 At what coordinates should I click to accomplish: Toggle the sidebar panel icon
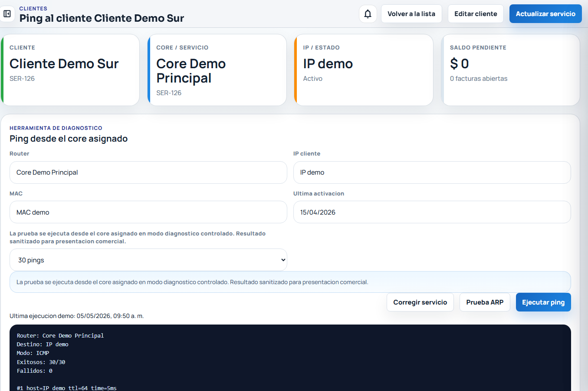[x=7, y=14]
